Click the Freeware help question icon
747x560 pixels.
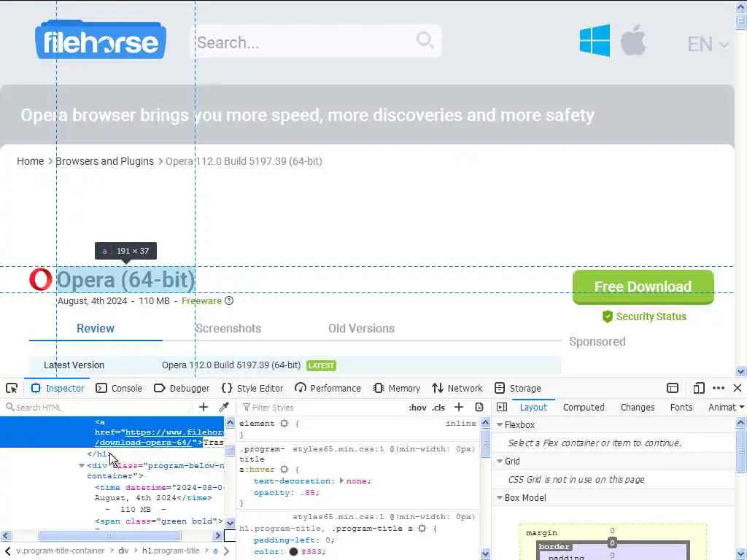[x=229, y=301]
